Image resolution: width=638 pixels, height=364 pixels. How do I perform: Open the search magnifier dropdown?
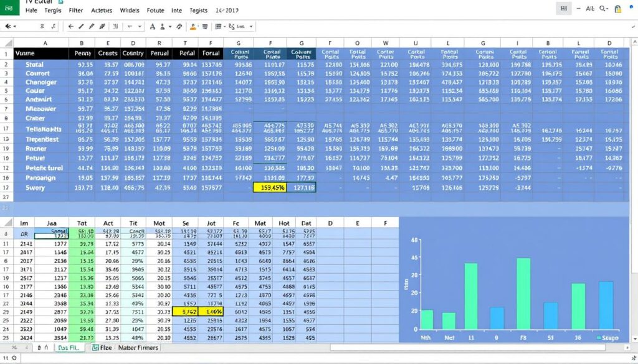604,9
